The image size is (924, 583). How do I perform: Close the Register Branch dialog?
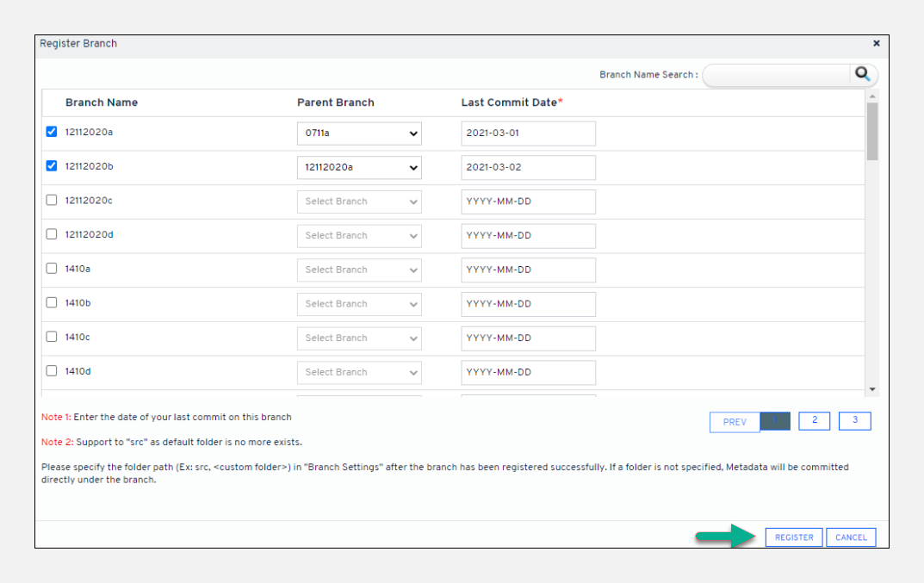pyautogui.click(x=876, y=43)
